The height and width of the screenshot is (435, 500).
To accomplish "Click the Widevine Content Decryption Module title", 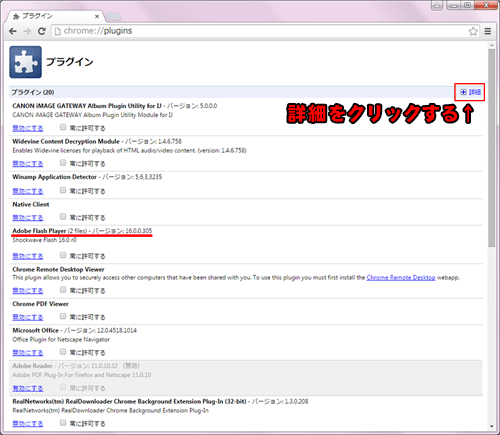I will [x=66, y=141].
